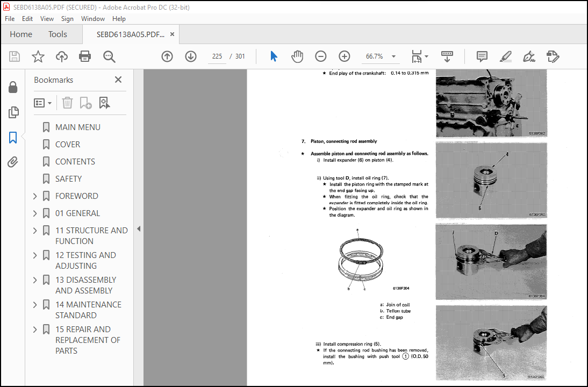Jump to CONTENTS bookmark
Screen dimensions: 588x387
click(75, 162)
